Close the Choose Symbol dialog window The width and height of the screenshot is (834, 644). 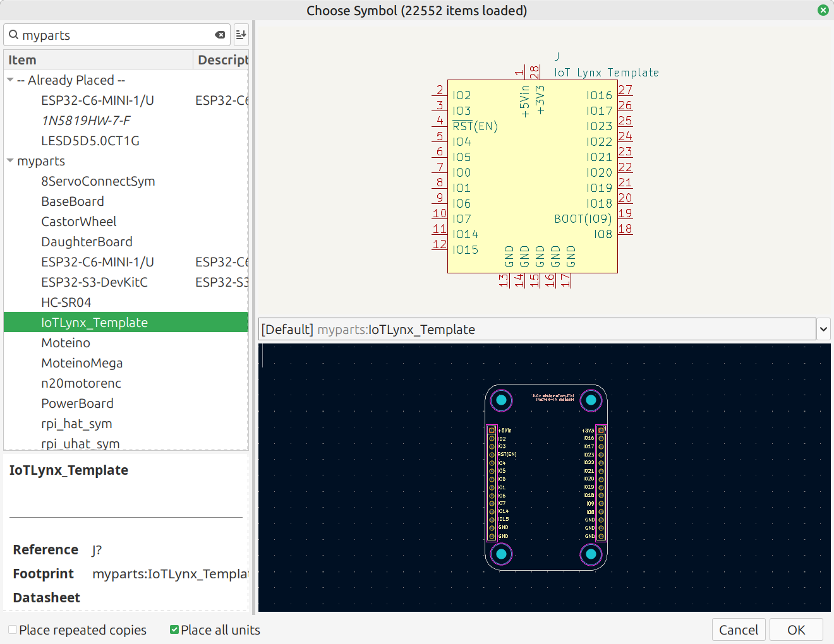pyautogui.click(x=823, y=10)
